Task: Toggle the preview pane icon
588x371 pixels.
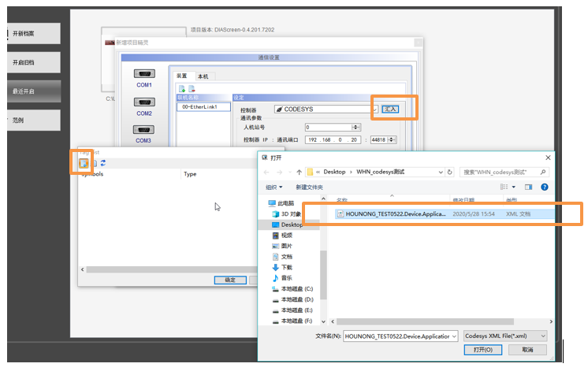Action: click(x=529, y=187)
